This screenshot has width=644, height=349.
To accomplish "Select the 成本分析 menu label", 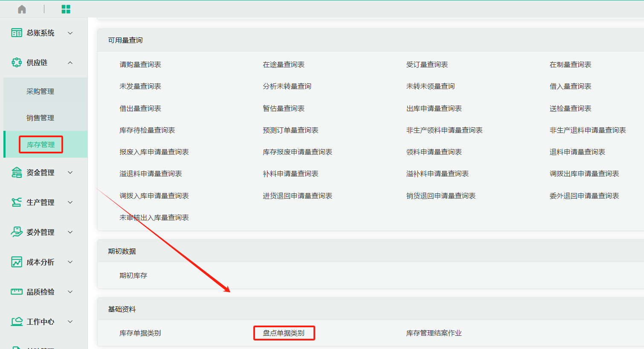I will point(41,262).
